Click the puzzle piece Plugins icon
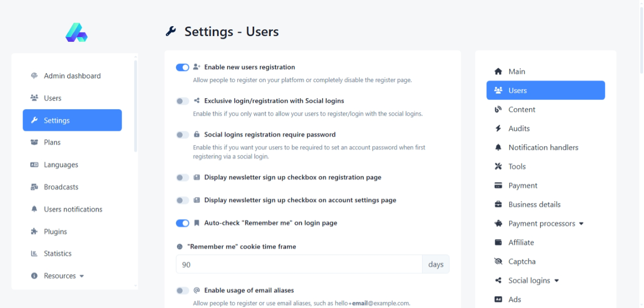The width and height of the screenshot is (644, 308). coord(34,232)
